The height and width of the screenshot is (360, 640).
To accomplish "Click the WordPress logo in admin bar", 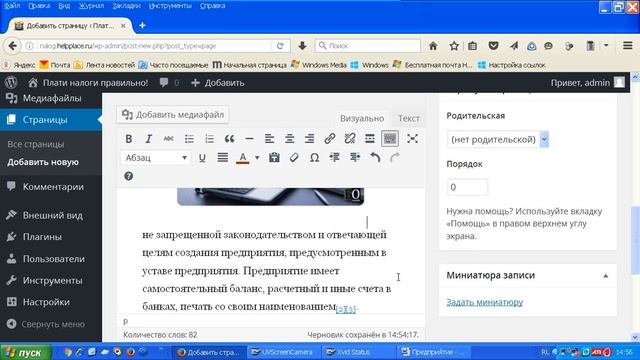I will 11,82.
